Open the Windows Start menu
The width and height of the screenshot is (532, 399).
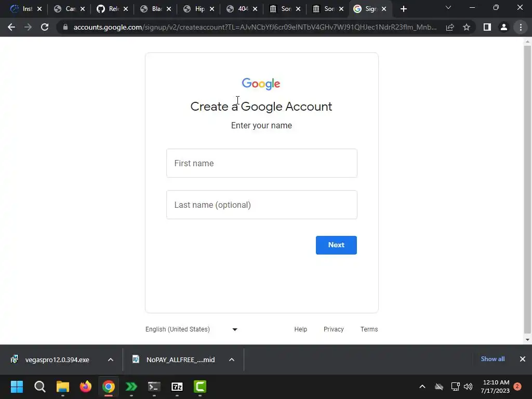pyautogui.click(x=17, y=387)
